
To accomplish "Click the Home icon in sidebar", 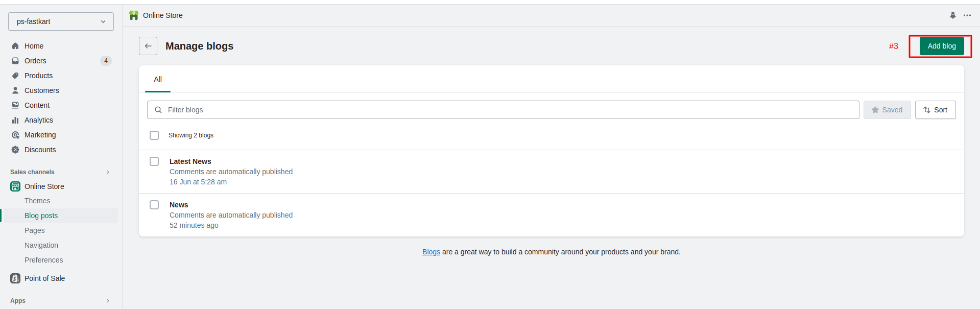I will tap(15, 46).
